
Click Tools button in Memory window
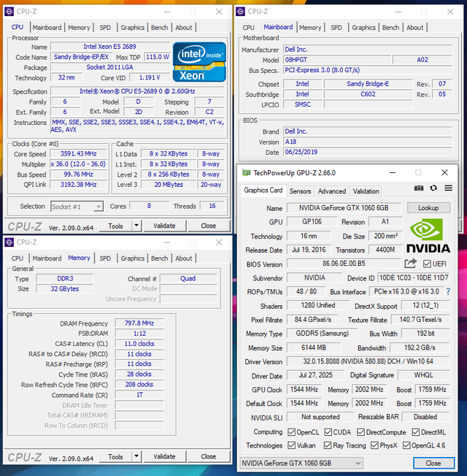[115, 456]
